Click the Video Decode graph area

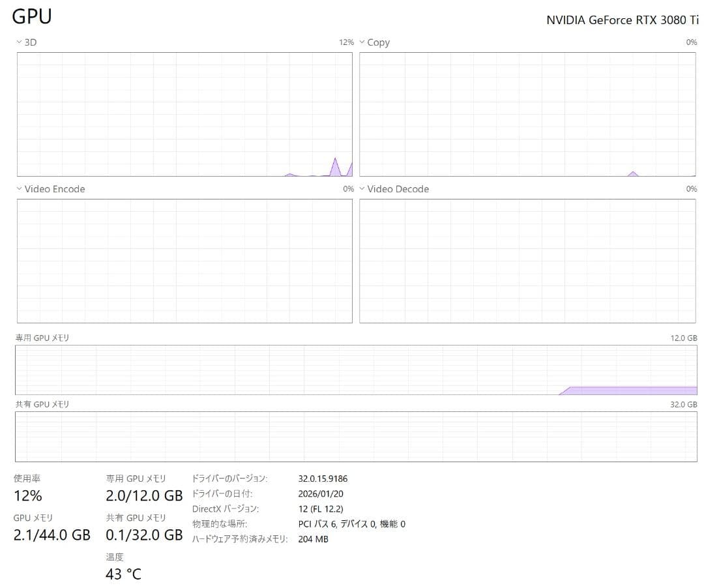click(x=528, y=261)
